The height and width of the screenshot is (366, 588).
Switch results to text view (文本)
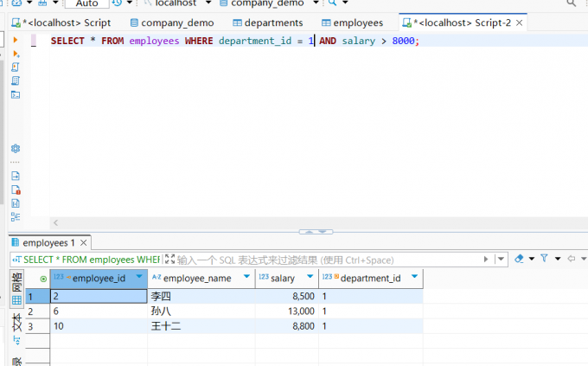tap(17, 322)
